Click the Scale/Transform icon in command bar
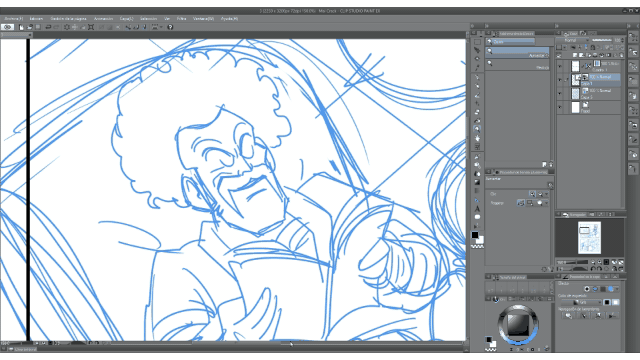Screen dimensions: 640x360 click(91, 27)
